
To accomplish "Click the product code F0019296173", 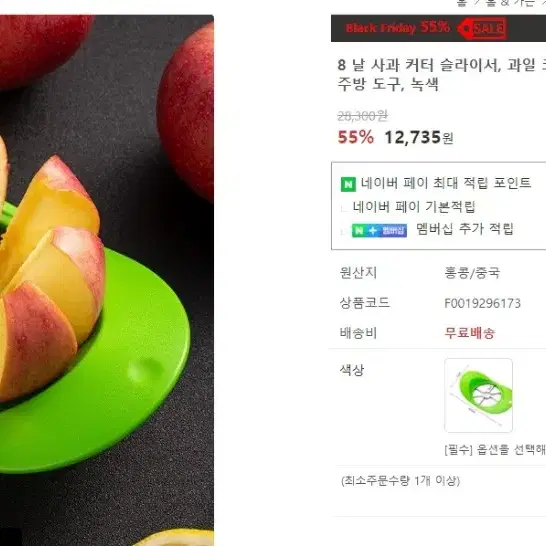I will click(482, 304).
